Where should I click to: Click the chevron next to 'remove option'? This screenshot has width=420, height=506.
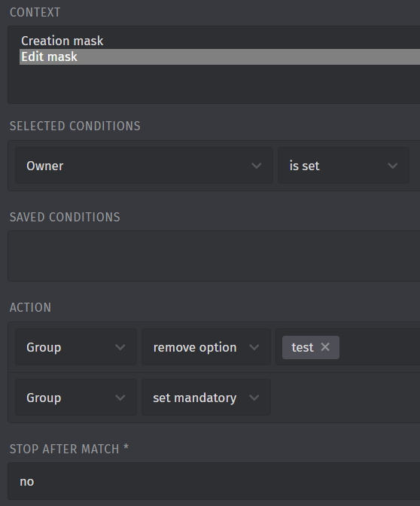click(254, 347)
